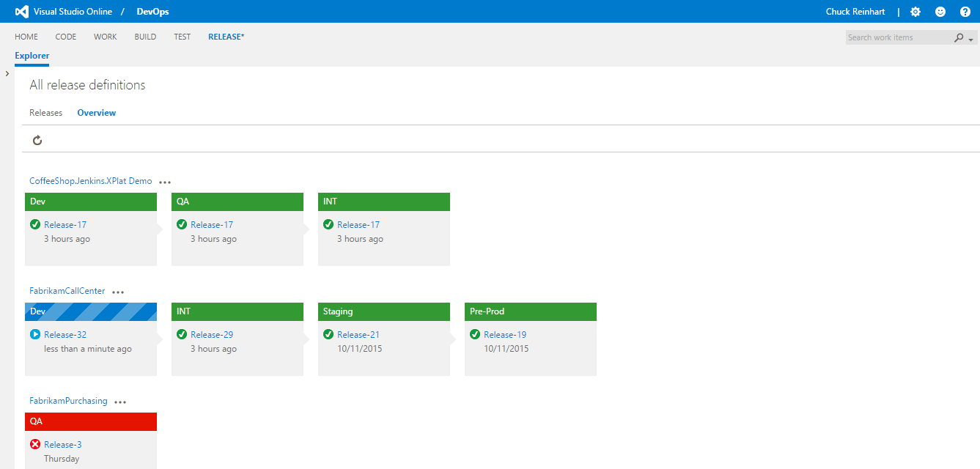Click '3 hours ago' under Release-29
980x469 pixels.
click(x=214, y=349)
